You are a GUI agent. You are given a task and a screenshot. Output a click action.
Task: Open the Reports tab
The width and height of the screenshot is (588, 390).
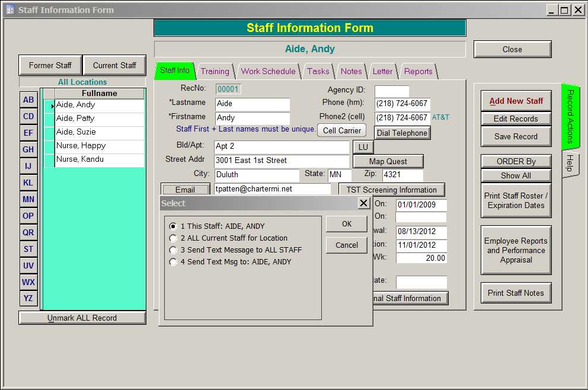tap(418, 71)
